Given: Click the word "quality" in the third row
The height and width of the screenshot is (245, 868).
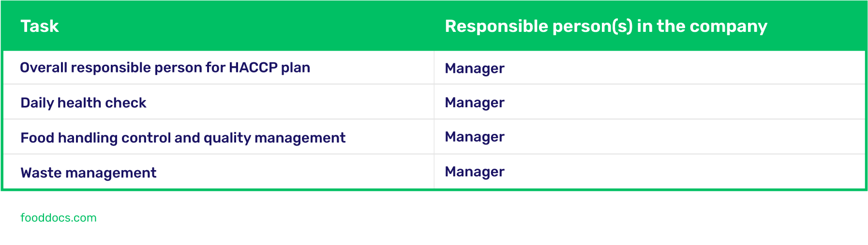Looking at the screenshot, I should pos(227,138).
